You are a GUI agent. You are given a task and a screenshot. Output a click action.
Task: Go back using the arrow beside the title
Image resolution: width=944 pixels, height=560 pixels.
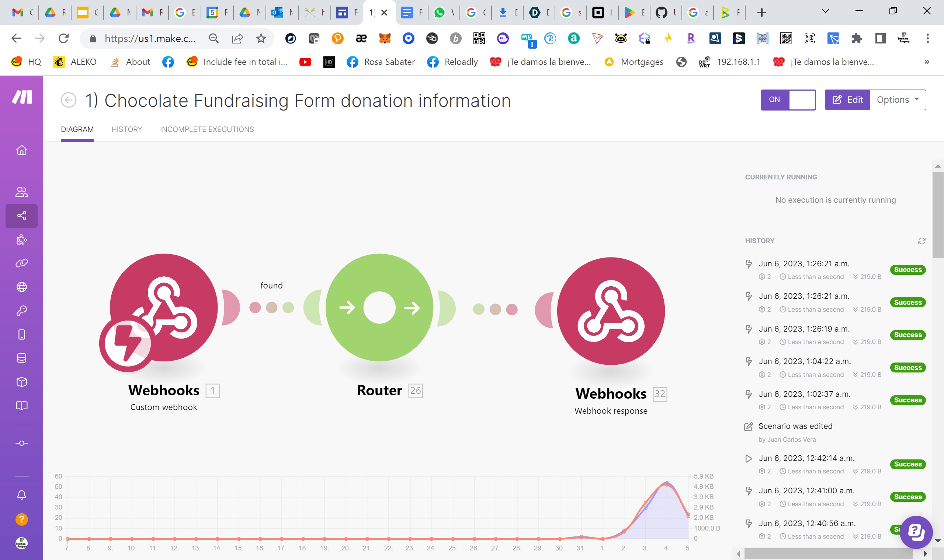click(x=68, y=100)
